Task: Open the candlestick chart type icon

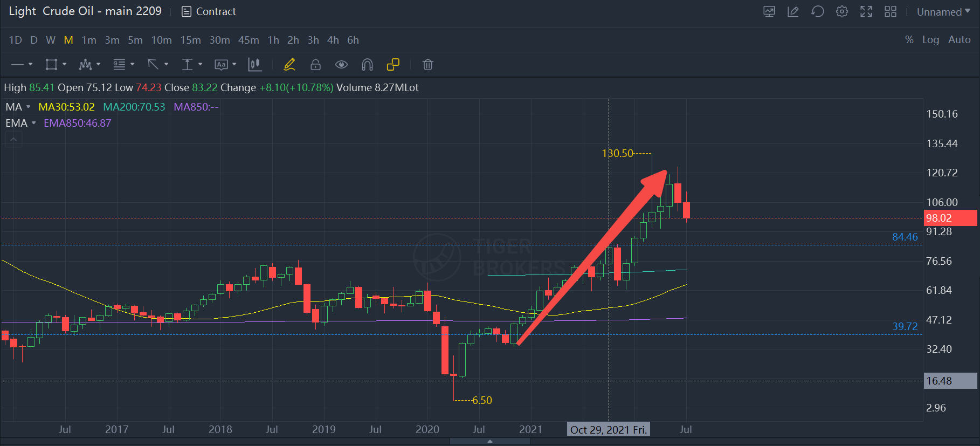Action: 255,65
